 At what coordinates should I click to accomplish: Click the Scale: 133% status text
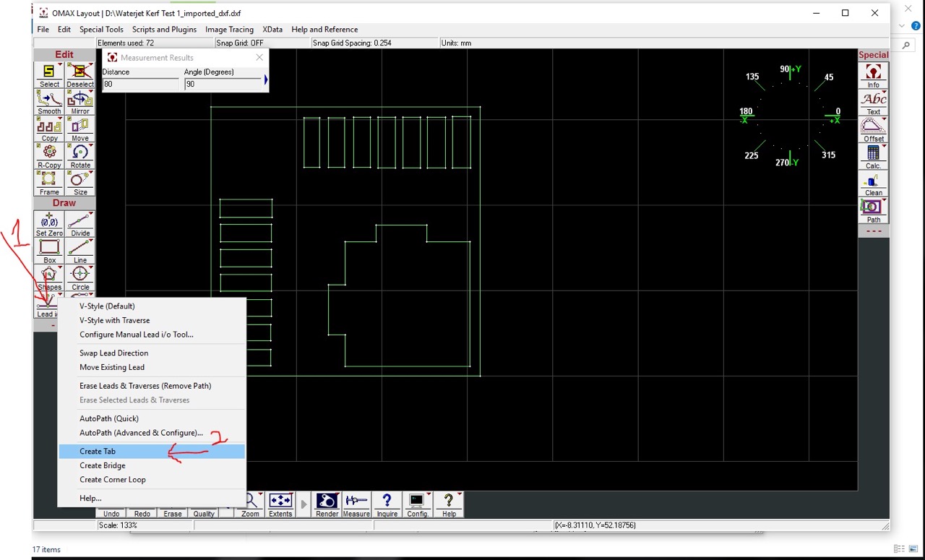[118, 525]
